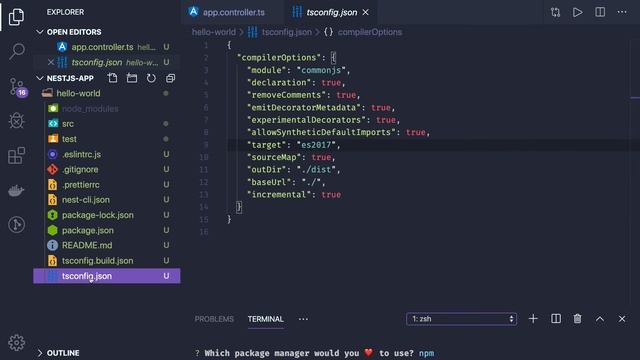Screen dimensions: 640x360
Task: Select the Terminal panel tab
Action: click(265, 319)
